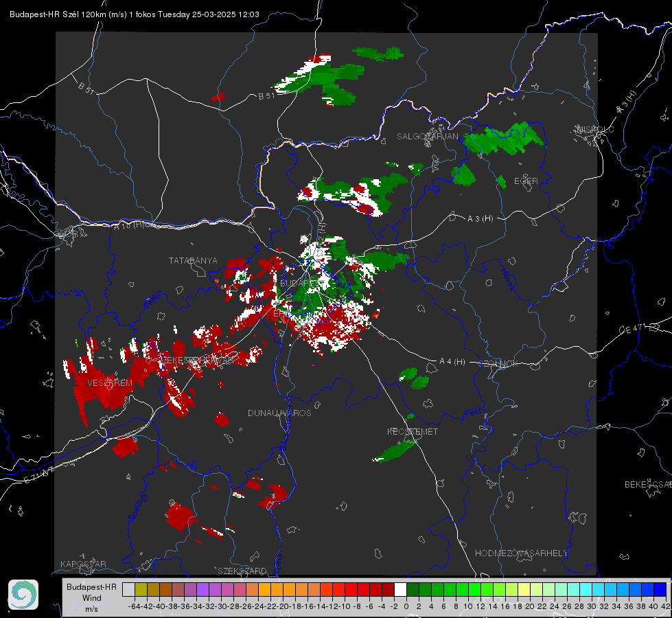This screenshot has width=672, height=618.
Task: Click the BEKESCSABA city label
Action: click(x=648, y=484)
